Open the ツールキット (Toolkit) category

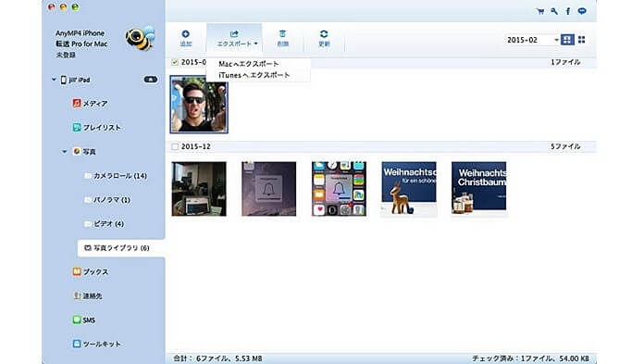(96, 344)
